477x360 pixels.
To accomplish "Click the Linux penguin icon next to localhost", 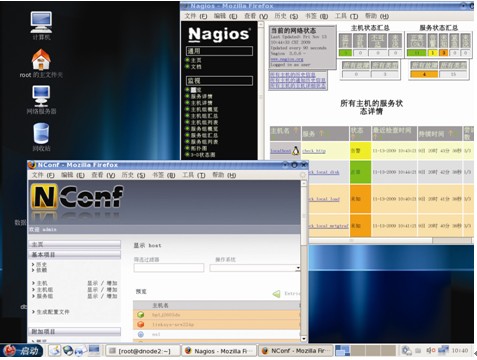I will [x=296, y=151].
